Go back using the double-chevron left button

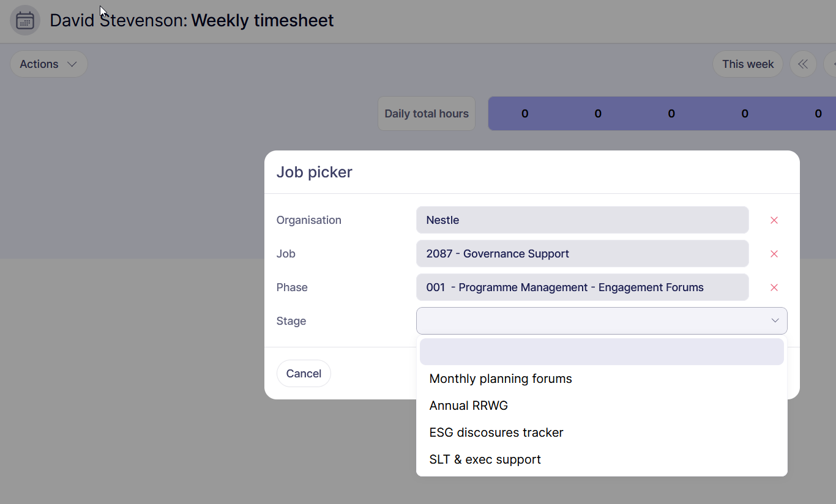803,64
